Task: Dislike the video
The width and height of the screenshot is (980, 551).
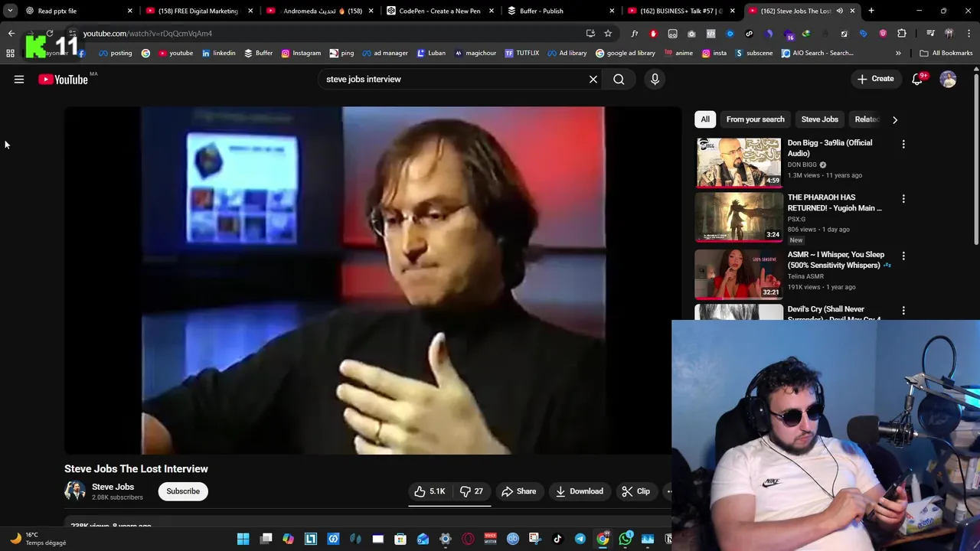Action: (471, 491)
